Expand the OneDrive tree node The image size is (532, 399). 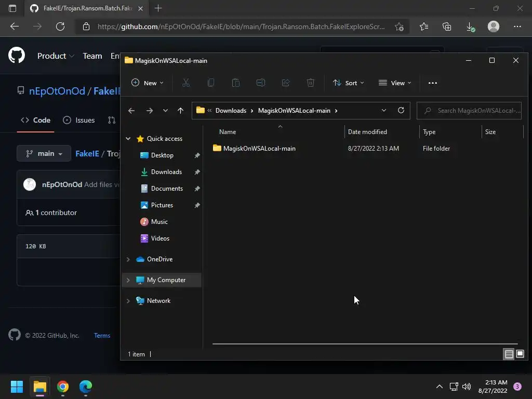tap(128, 259)
